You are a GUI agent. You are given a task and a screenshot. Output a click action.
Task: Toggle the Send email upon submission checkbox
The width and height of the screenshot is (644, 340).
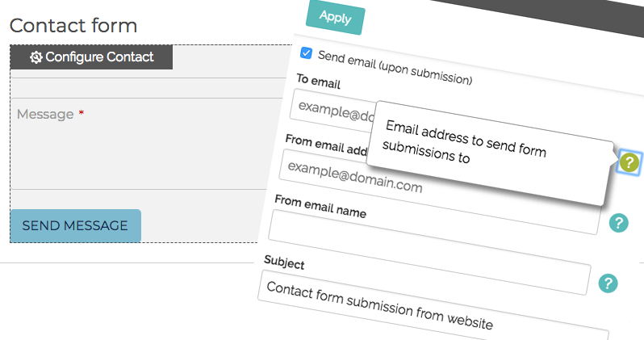click(306, 53)
